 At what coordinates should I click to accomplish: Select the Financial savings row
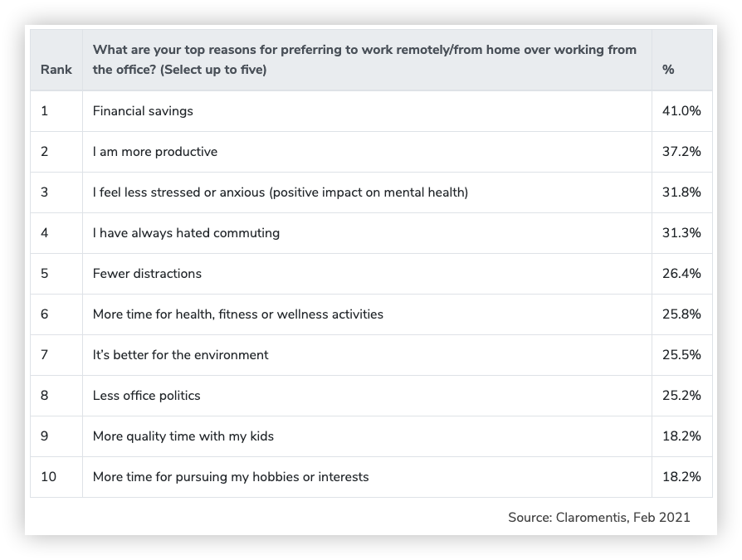(x=143, y=111)
